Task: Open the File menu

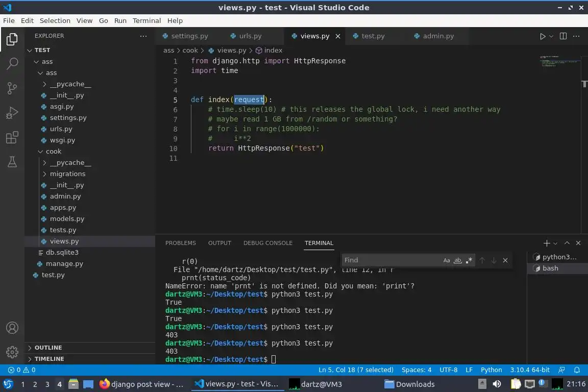Action: [x=9, y=20]
